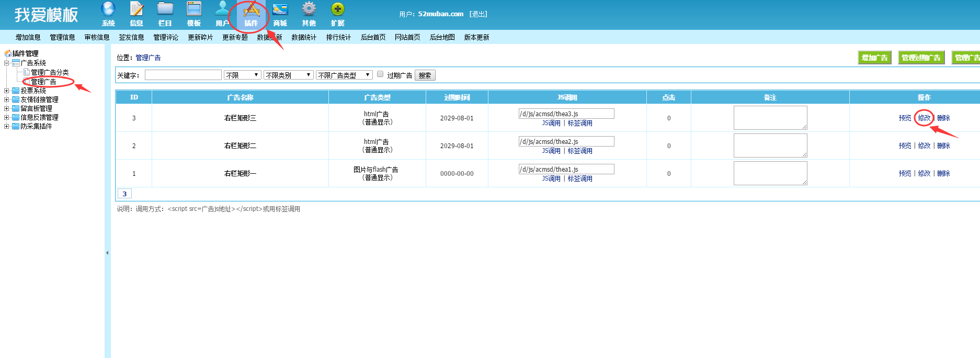
Task: Open the 商城 (Shop) icon
Action: point(280,9)
